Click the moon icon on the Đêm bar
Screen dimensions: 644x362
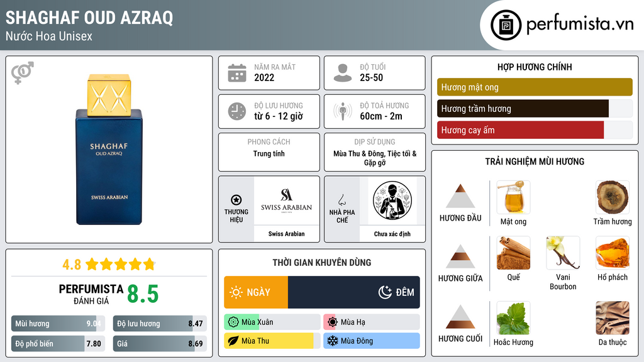click(x=385, y=292)
